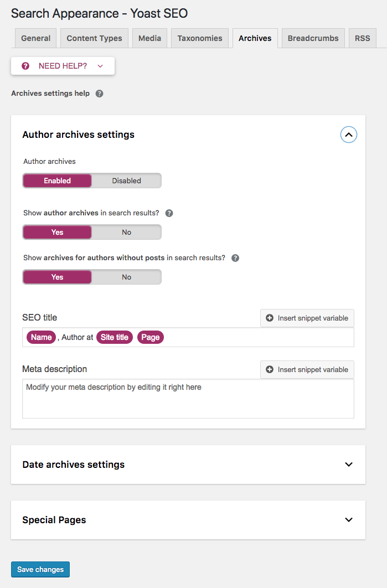Image resolution: width=387 pixels, height=588 pixels.
Task: Choose No for archives for authors without posts
Action: pos(126,277)
